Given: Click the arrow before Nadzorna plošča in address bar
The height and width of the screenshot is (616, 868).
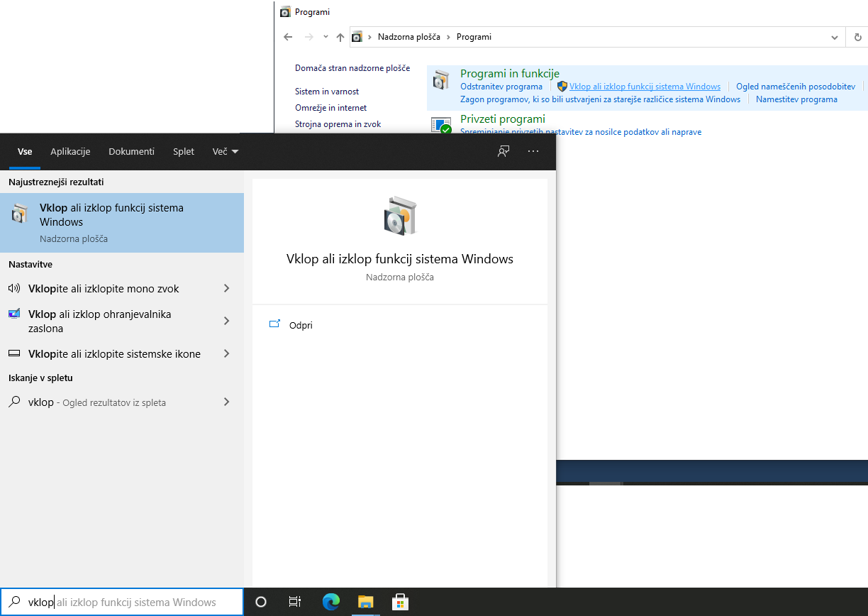Looking at the screenshot, I should [x=371, y=37].
